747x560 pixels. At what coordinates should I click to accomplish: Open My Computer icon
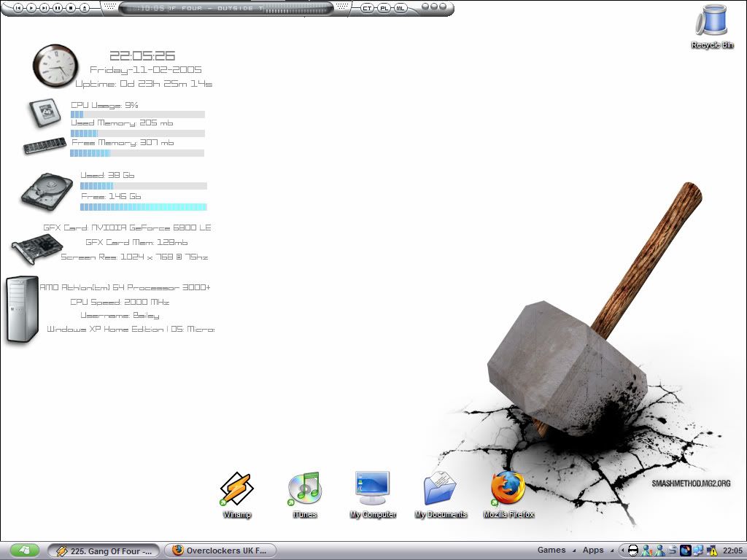(x=373, y=489)
